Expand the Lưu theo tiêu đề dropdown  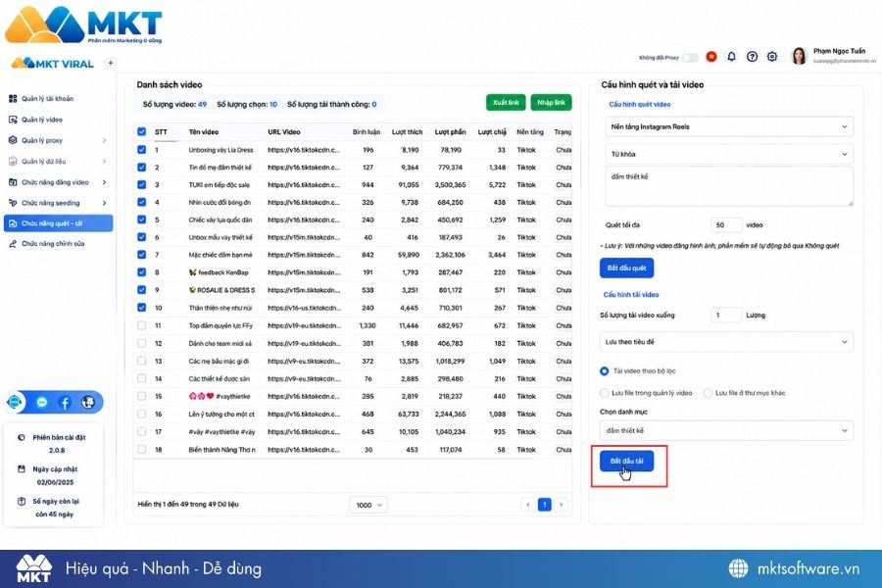[726, 342]
